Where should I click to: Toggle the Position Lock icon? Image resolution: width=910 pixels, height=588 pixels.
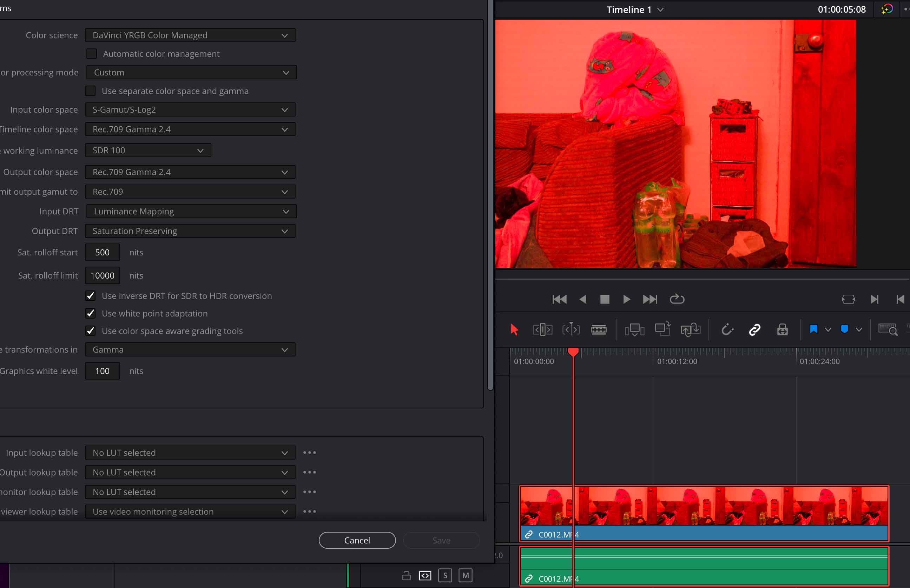point(783,329)
